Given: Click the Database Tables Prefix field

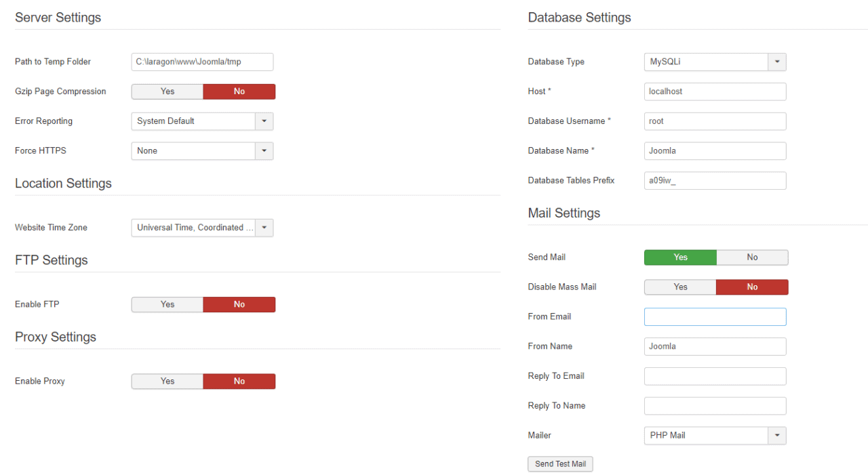Looking at the screenshot, I should point(715,181).
